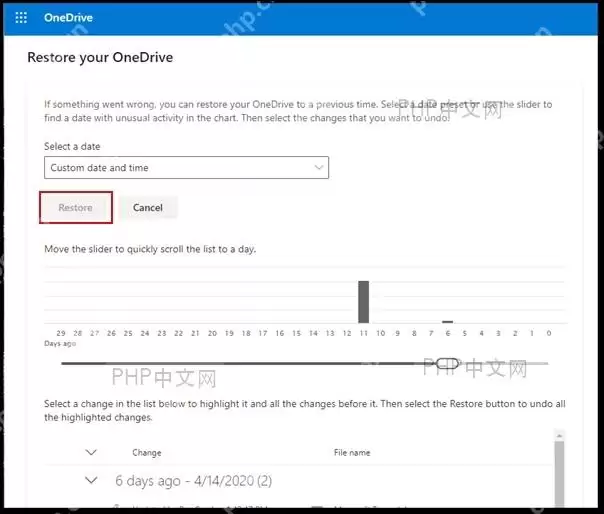
Task: Open the Custom date and time dropdown
Action: click(x=186, y=168)
